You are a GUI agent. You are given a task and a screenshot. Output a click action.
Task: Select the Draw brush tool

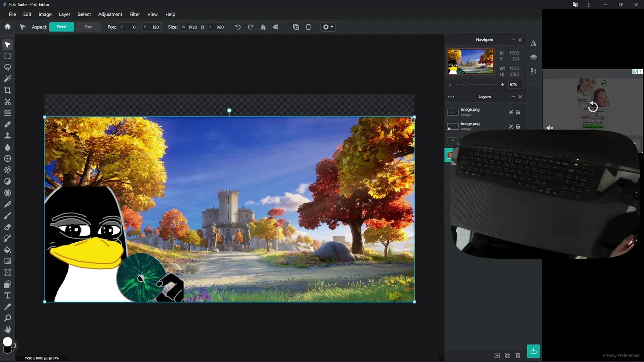7,216
